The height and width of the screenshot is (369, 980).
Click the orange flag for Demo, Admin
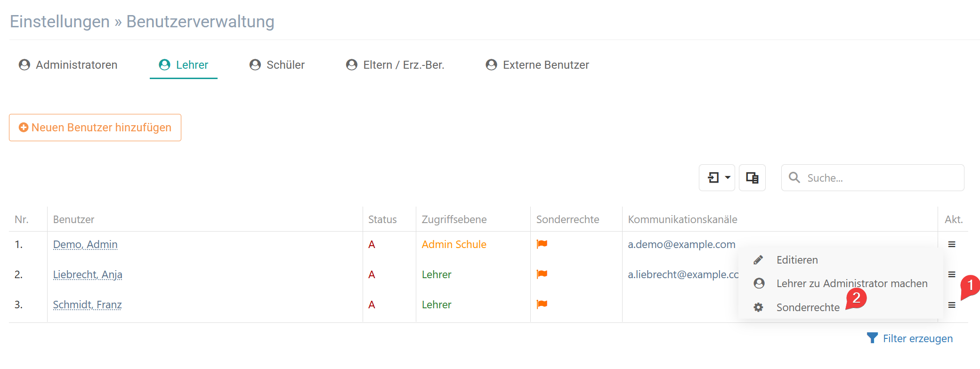(x=542, y=244)
